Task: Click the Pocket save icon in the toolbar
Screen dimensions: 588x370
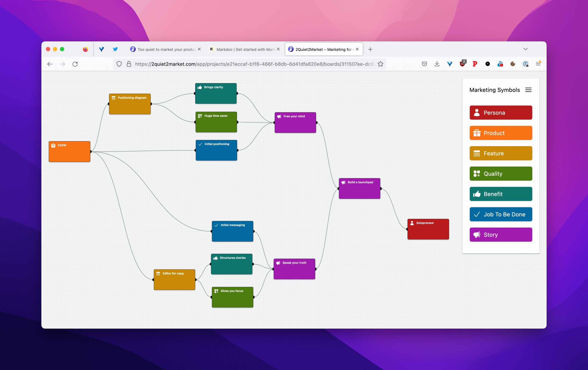Action: (x=424, y=64)
